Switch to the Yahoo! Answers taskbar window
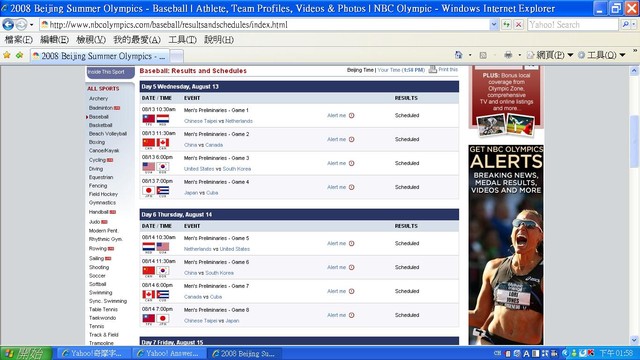This screenshot has width=640, height=360. (169, 353)
